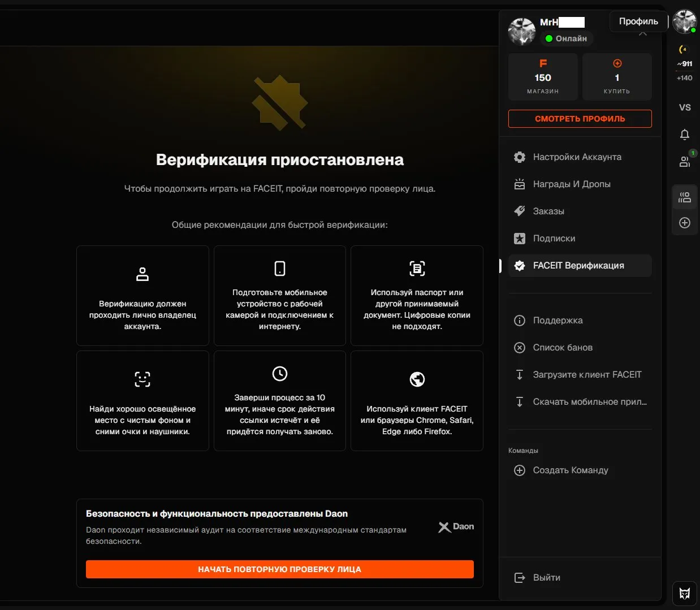Click the Команды section label

tap(523, 451)
